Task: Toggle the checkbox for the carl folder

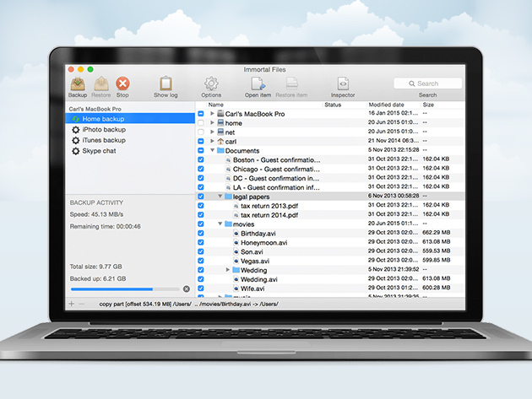Action: coord(201,141)
